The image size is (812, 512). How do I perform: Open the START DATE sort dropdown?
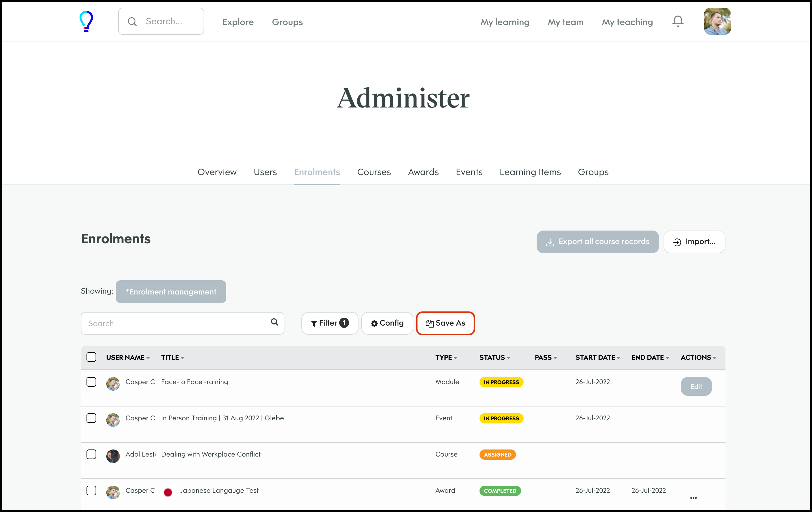click(x=618, y=358)
